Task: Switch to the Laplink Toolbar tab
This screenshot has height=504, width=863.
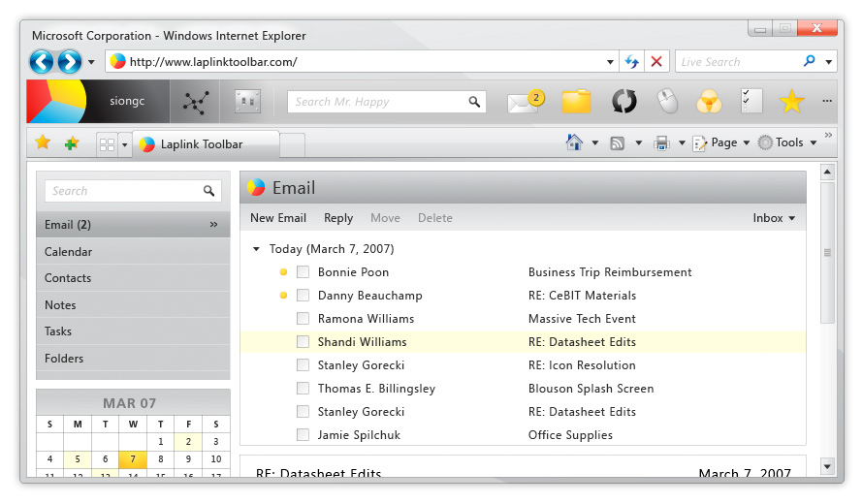Action: click(201, 144)
